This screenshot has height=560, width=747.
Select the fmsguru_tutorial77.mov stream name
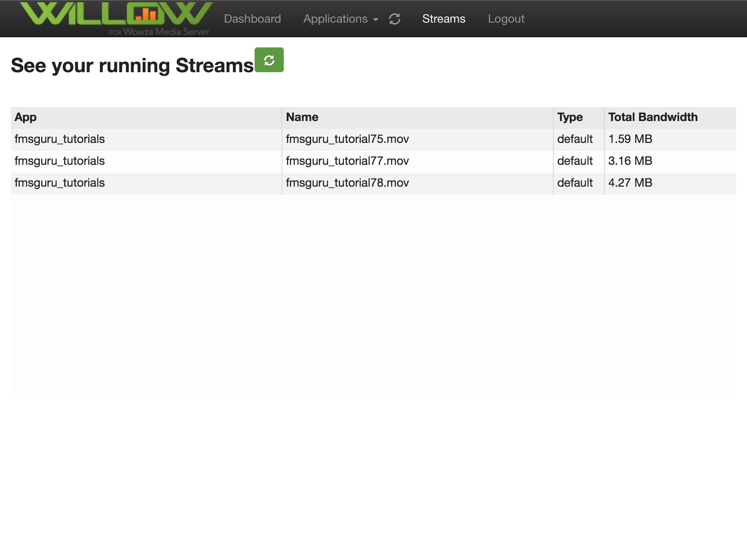tap(347, 161)
